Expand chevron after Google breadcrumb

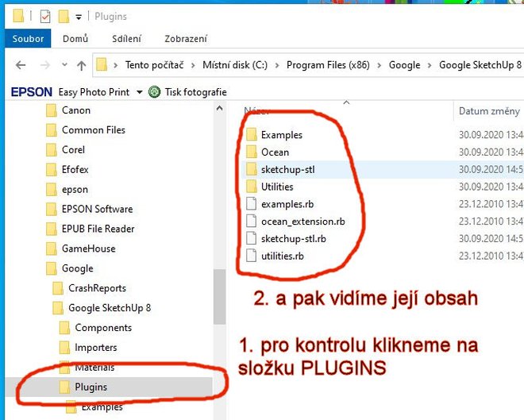click(x=430, y=65)
